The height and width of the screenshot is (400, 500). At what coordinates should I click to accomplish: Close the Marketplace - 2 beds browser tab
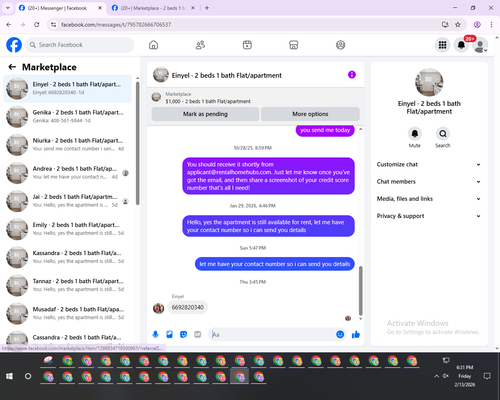point(193,8)
